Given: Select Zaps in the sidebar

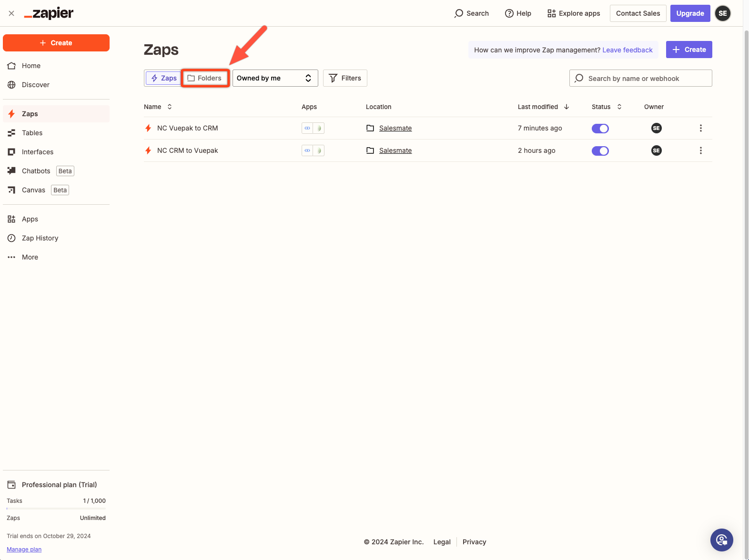Looking at the screenshot, I should point(56,114).
